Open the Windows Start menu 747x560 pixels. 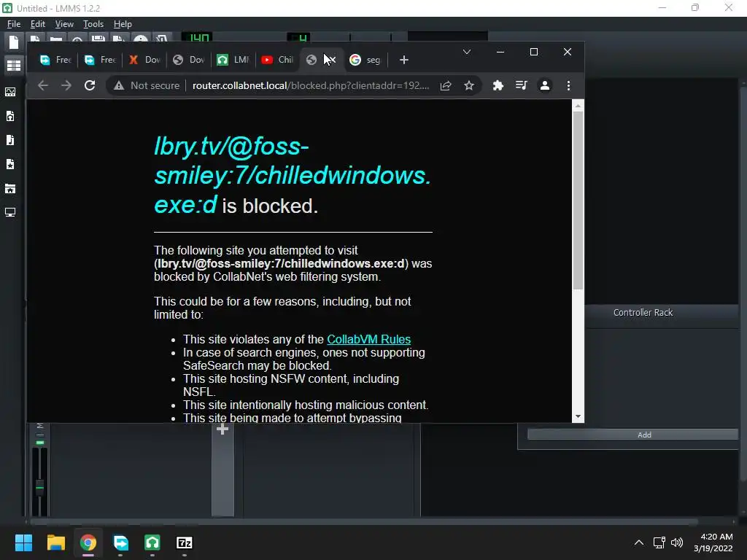[x=23, y=542]
